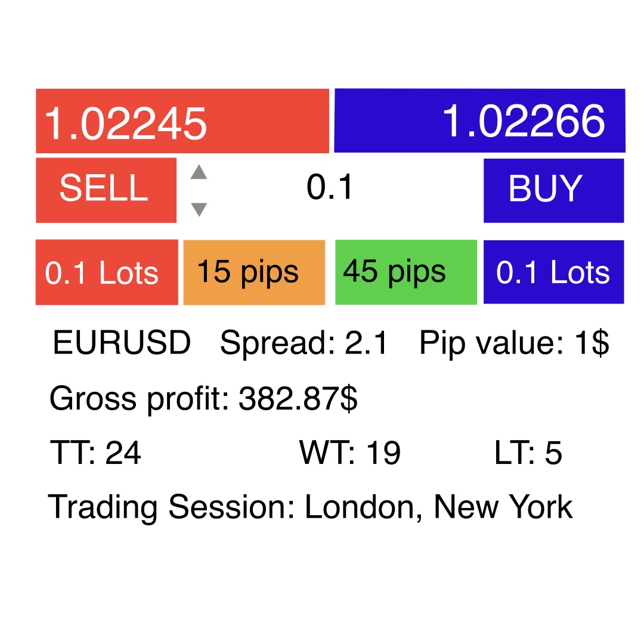
Task: Click the green 45 pips box
Action: [x=406, y=273]
